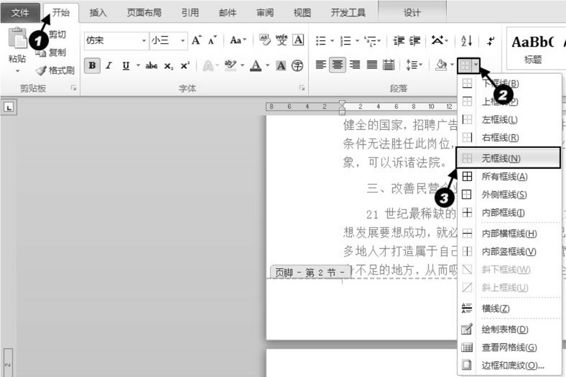Toggle align text right
The height and width of the screenshot is (377, 566).
pos(355,65)
